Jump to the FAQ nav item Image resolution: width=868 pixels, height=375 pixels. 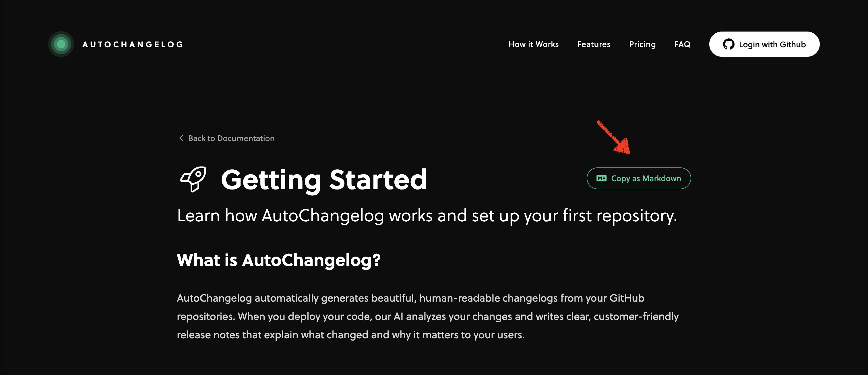point(682,44)
